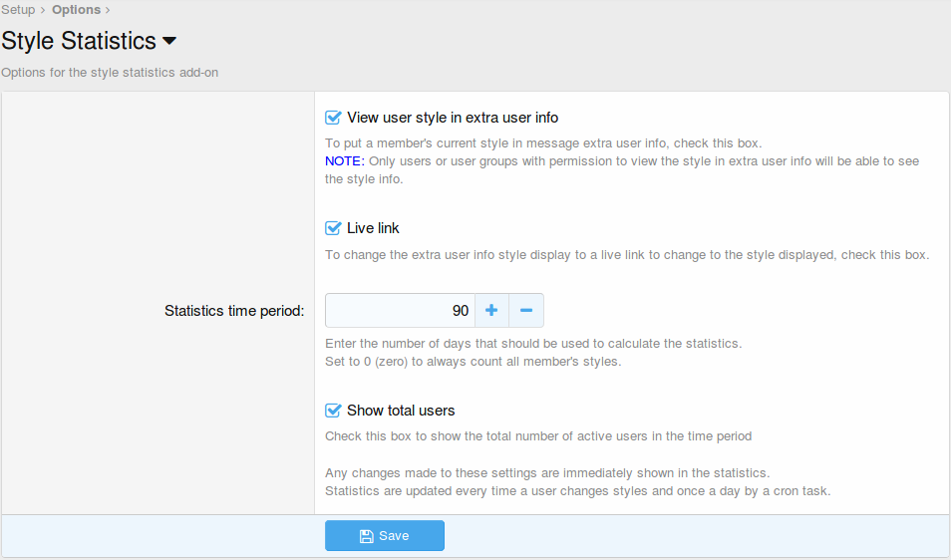The width and height of the screenshot is (951, 560).
Task: Uncheck the View user style checkbox
Action: click(x=334, y=118)
